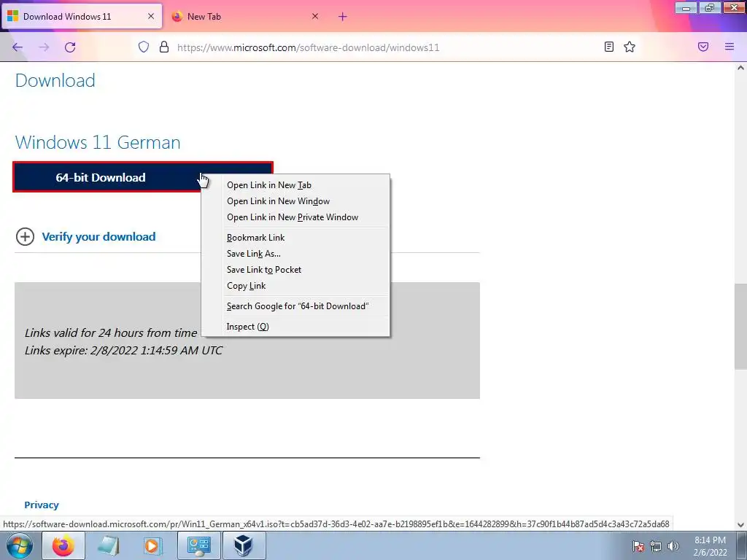Choose Open Link in New Private Window
Image resolution: width=747 pixels, height=560 pixels.
point(293,217)
